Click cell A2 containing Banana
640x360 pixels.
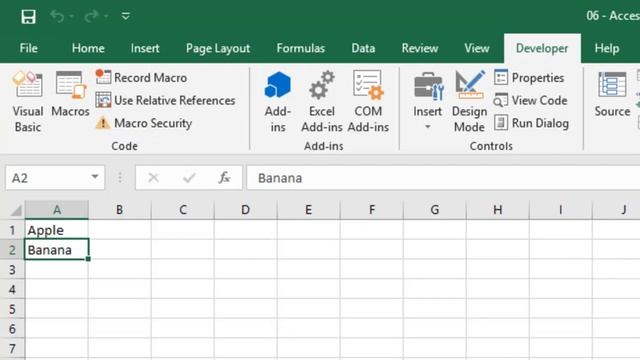click(x=57, y=249)
